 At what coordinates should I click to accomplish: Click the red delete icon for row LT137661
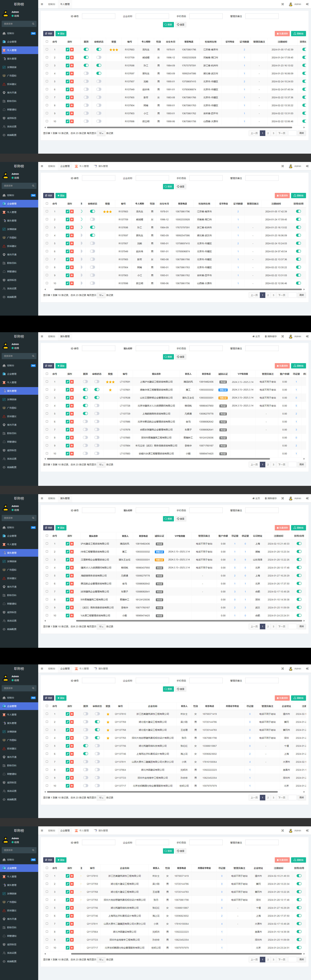[72, 390]
